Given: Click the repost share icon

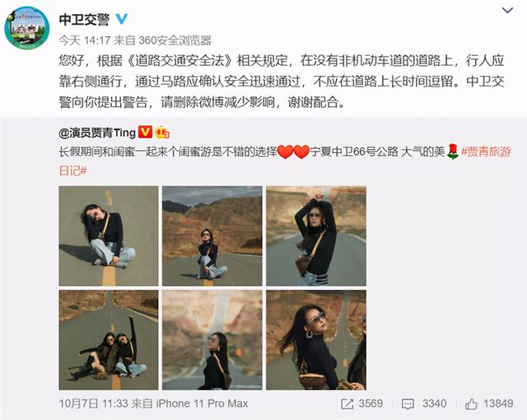Looking at the screenshot, I should (347, 404).
